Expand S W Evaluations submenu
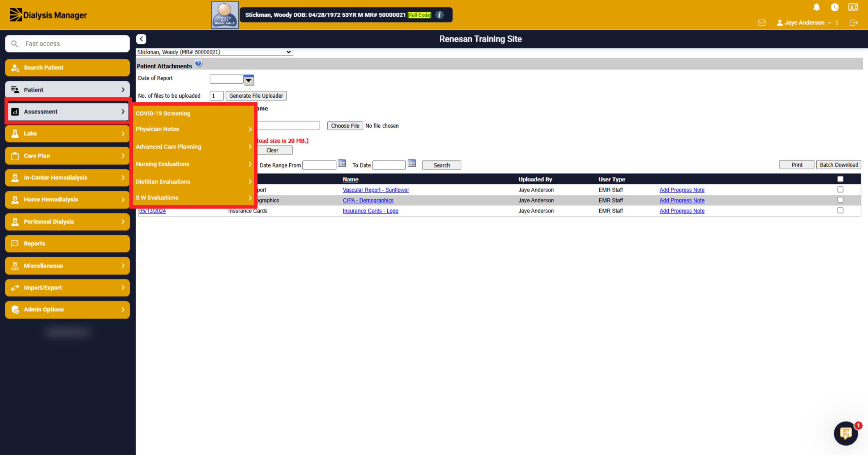 coord(193,198)
